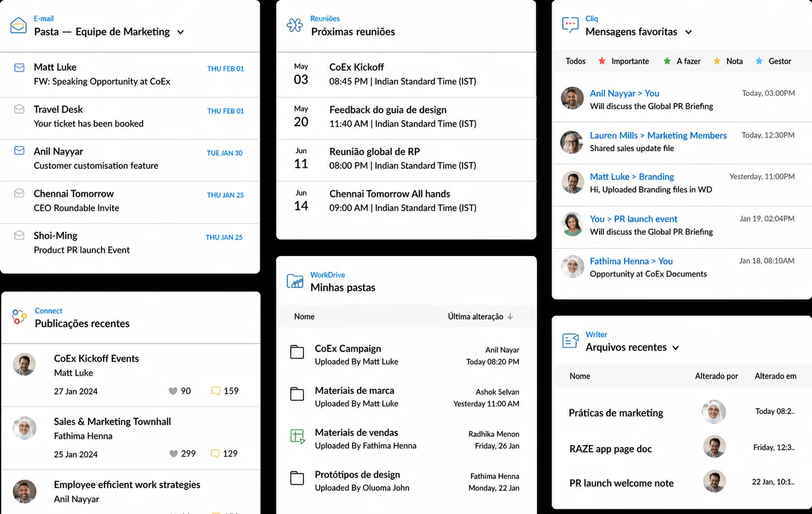Image resolution: width=812 pixels, height=514 pixels.
Task: Filter messages by Nota yellow star
Action: [717, 61]
